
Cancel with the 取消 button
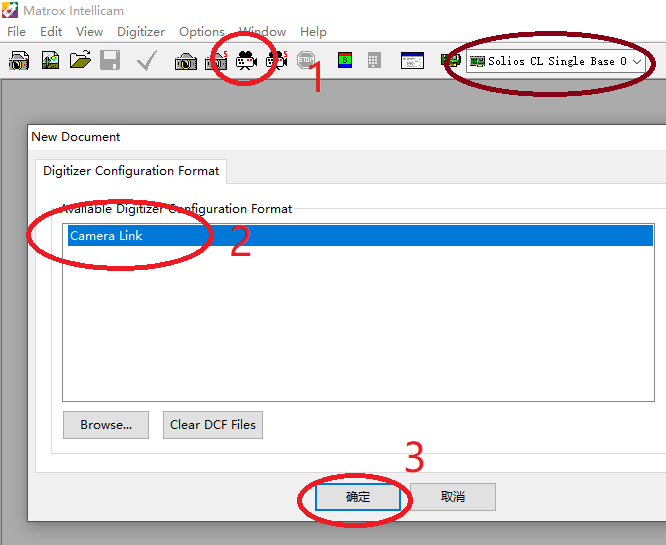(453, 497)
